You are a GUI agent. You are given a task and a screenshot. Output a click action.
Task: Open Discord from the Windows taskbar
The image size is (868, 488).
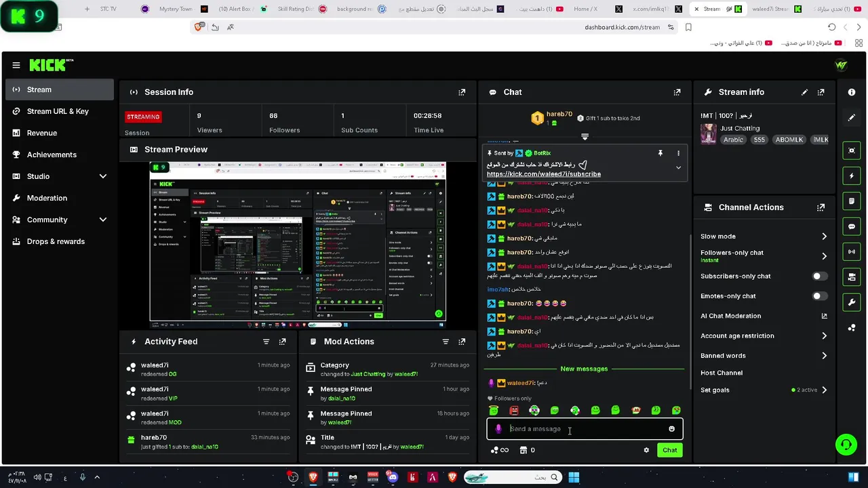393,477
